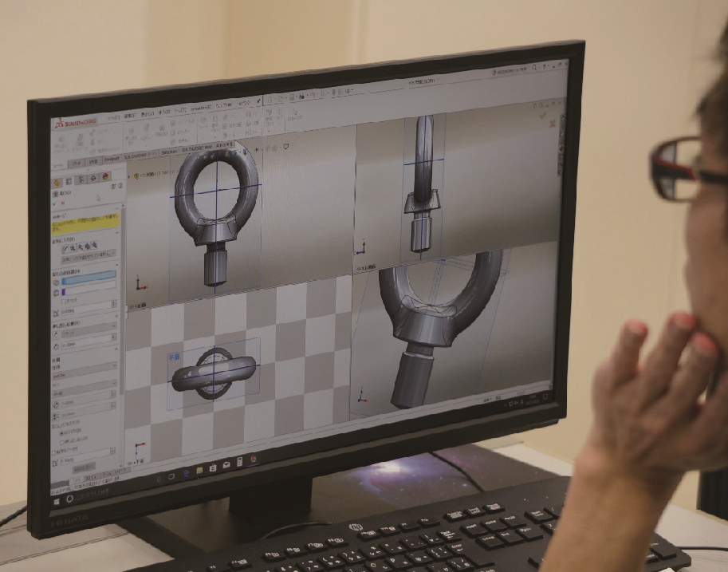Expand the part tree in the top-left viewport
Image resolution: width=728 pixels, height=572 pixels.
coord(130,176)
